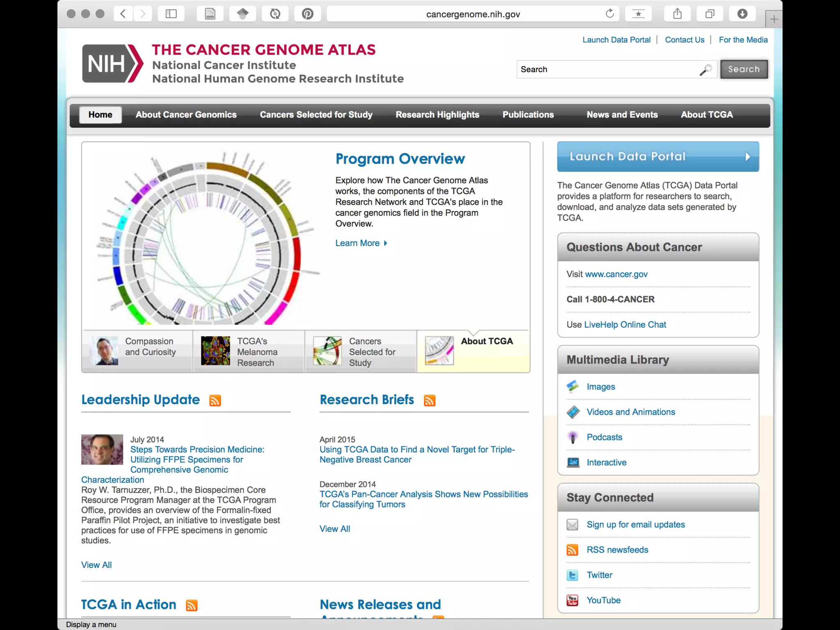Screen dimensions: 840x630
Task: Select the Compassion and Curiosity slide
Action: coord(137,351)
